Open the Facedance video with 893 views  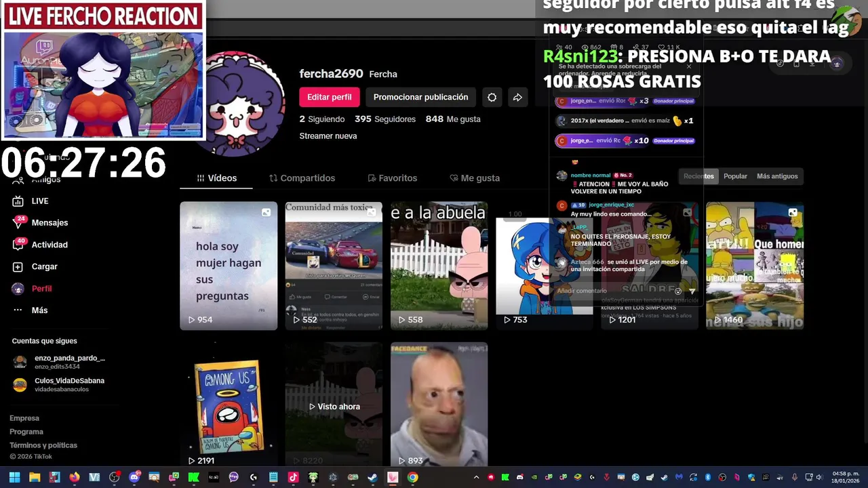pyautogui.click(x=439, y=405)
